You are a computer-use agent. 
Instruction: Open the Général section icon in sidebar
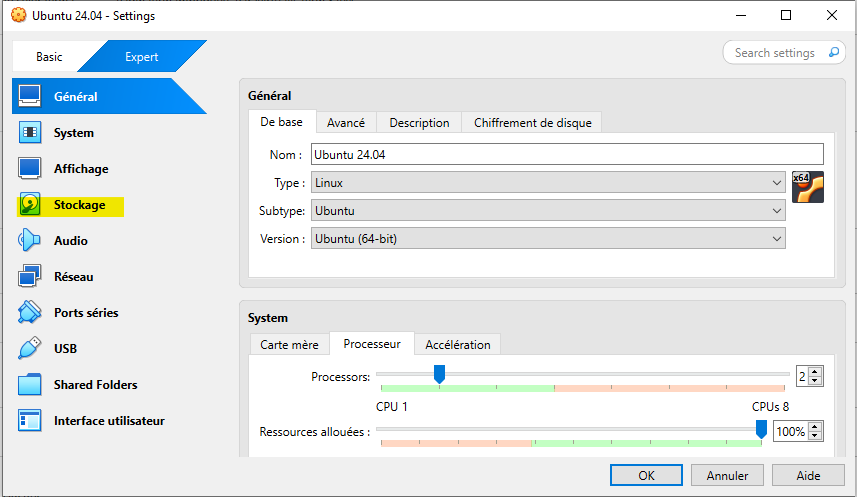pyautogui.click(x=30, y=97)
